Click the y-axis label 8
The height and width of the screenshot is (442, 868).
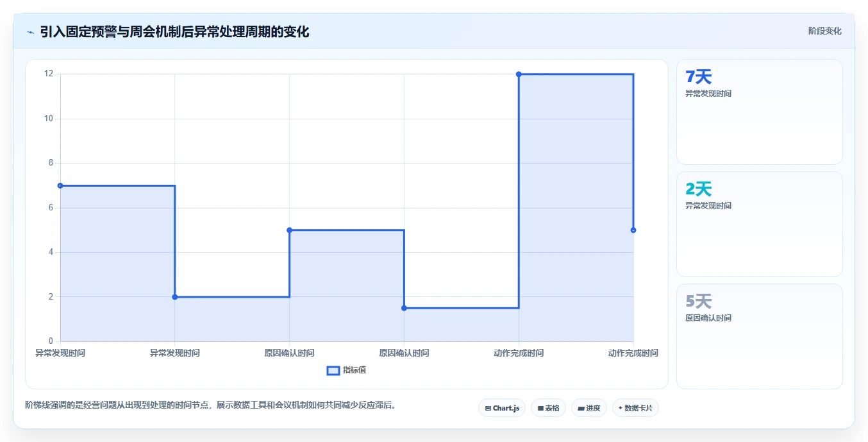pos(51,163)
